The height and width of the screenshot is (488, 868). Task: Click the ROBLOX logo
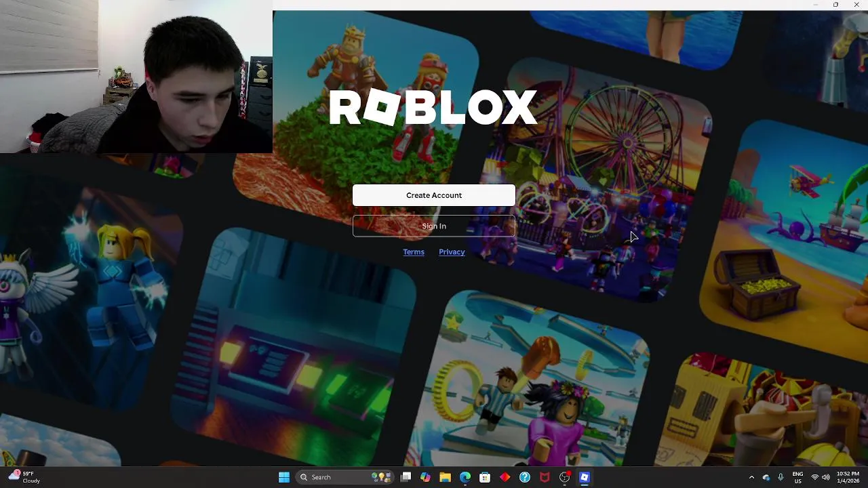pyautogui.click(x=433, y=107)
